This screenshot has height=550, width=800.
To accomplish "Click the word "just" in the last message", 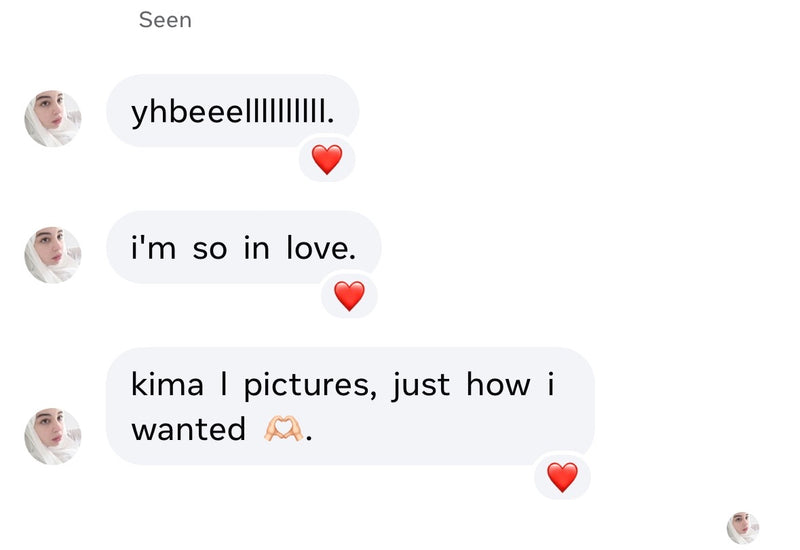I will pyautogui.click(x=421, y=385).
